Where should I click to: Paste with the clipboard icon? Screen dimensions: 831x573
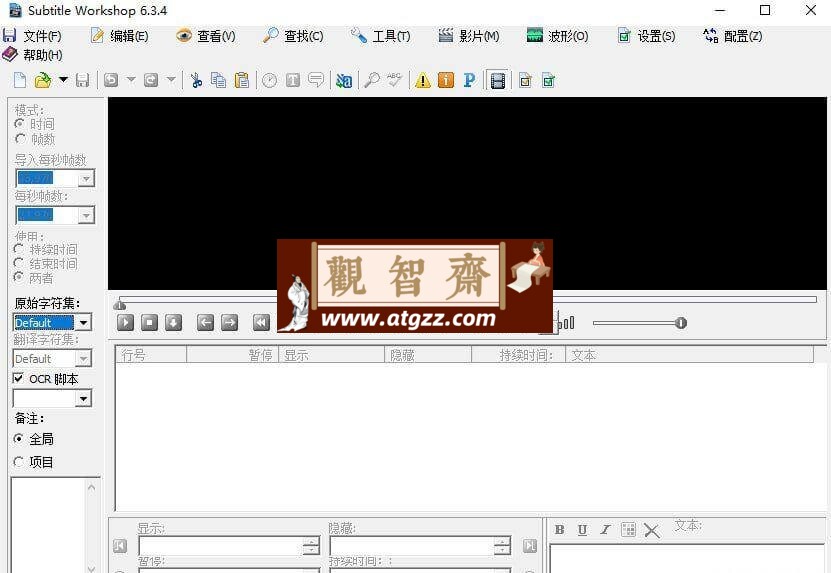[242, 81]
